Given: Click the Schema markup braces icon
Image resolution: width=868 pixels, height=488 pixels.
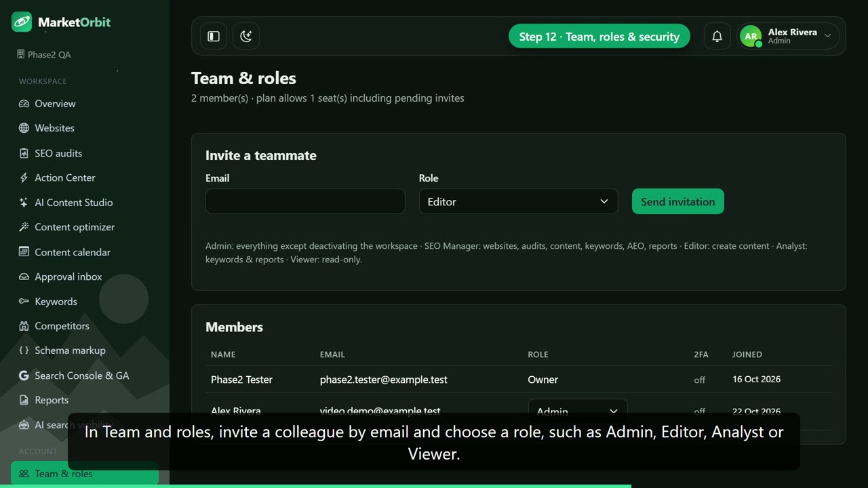Looking at the screenshot, I should 24,350.
